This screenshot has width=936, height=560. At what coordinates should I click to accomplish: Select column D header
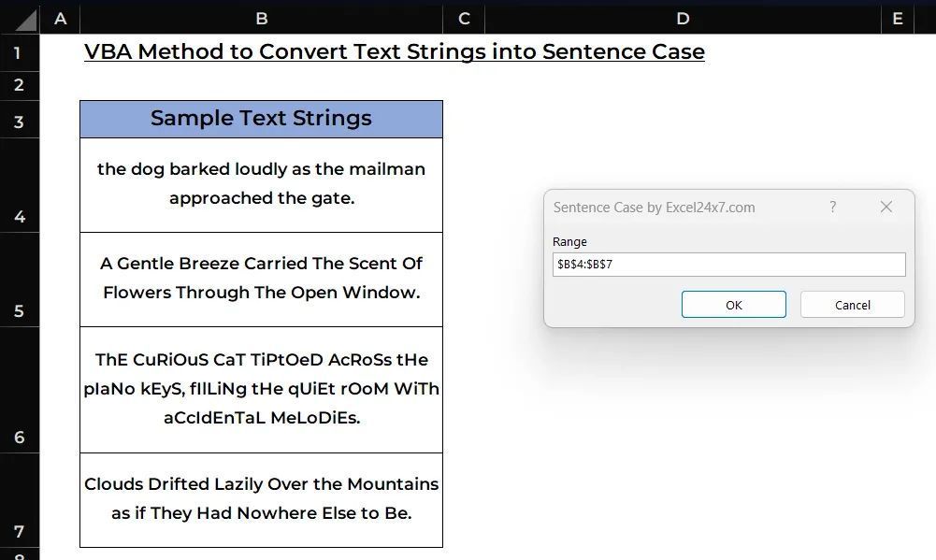[x=683, y=19]
